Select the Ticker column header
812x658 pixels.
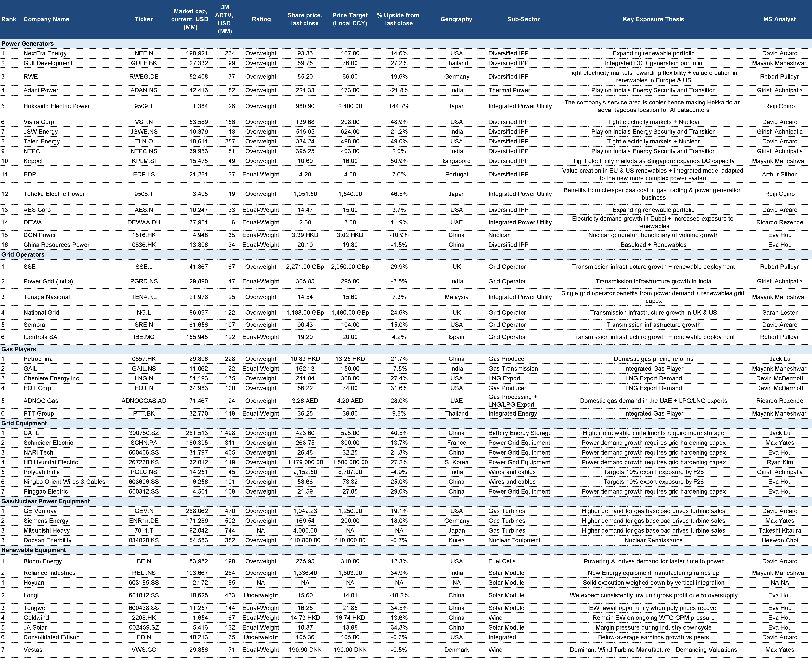pyautogui.click(x=144, y=19)
